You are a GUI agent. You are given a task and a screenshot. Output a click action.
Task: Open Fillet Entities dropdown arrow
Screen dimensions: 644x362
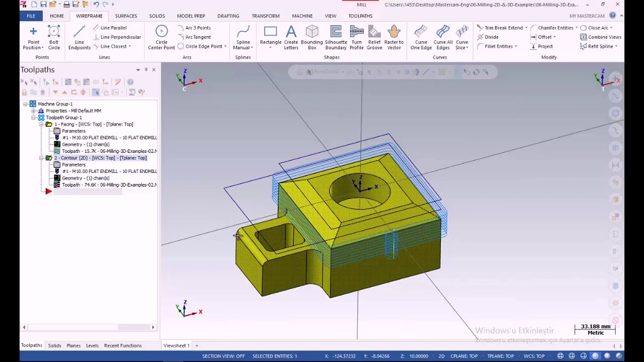(516, 46)
